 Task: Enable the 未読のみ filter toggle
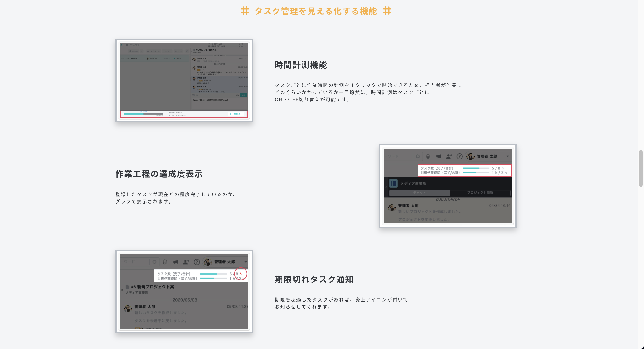(133, 51)
